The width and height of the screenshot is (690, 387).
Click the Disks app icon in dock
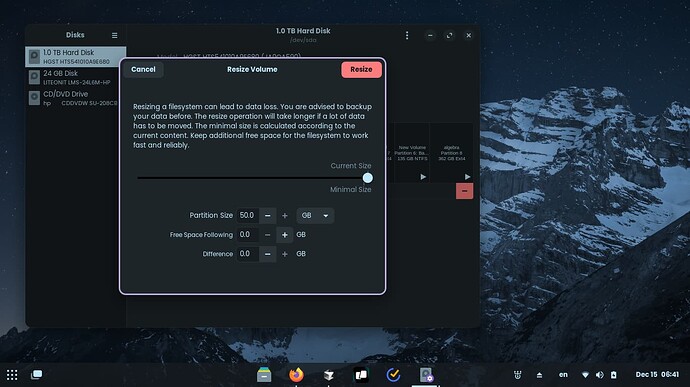pyautogui.click(x=426, y=375)
